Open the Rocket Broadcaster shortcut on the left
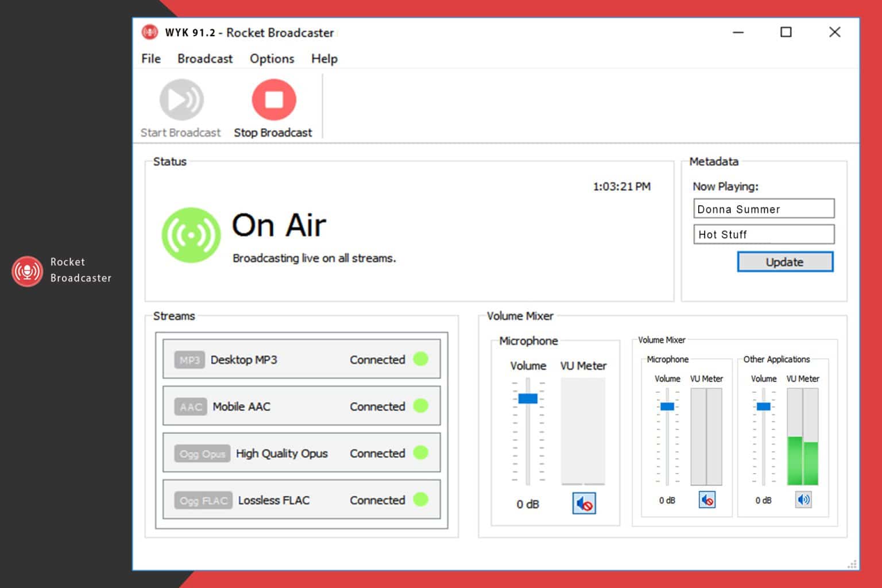The image size is (882, 588). 27,270
